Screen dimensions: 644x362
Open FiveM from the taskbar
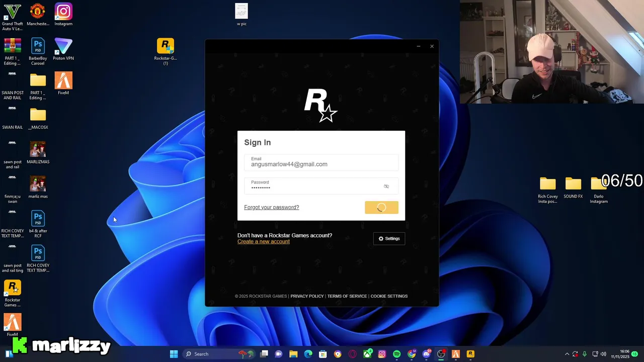pyautogui.click(x=456, y=354)
